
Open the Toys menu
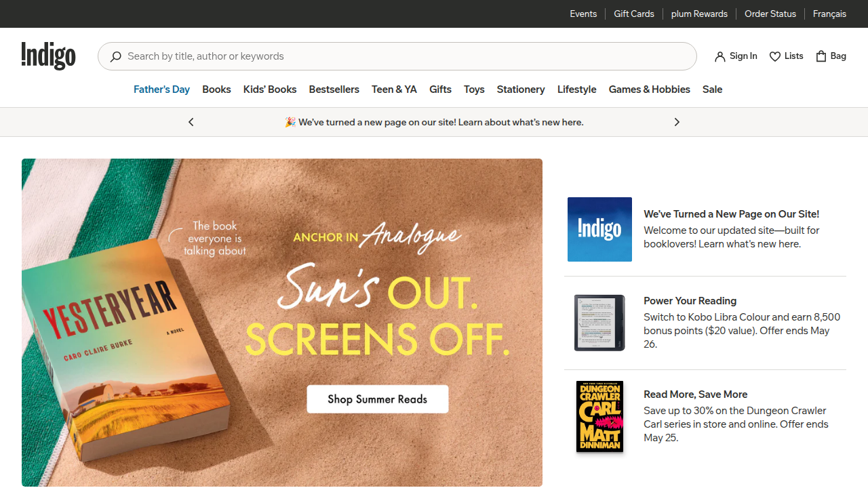pyautogui.click(x=474, y=89)
